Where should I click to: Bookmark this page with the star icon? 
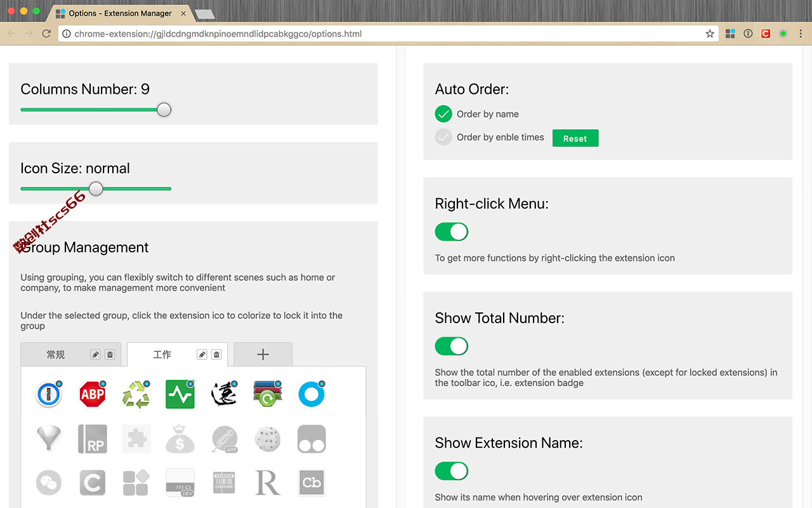(710, 34)
